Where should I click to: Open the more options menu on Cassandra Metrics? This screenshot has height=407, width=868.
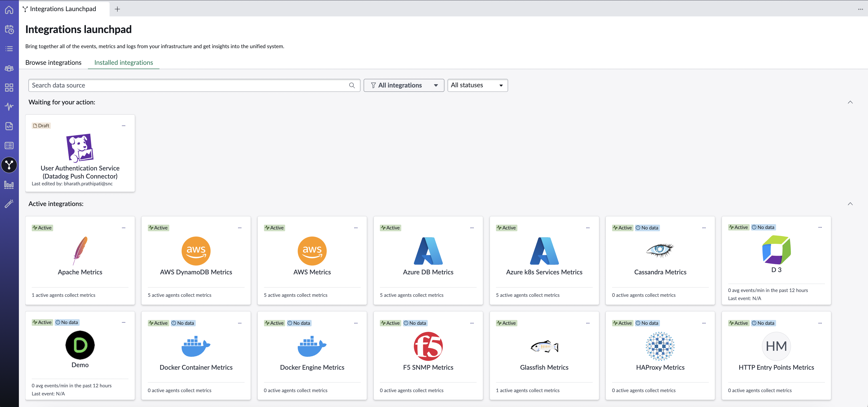(704, 228)
